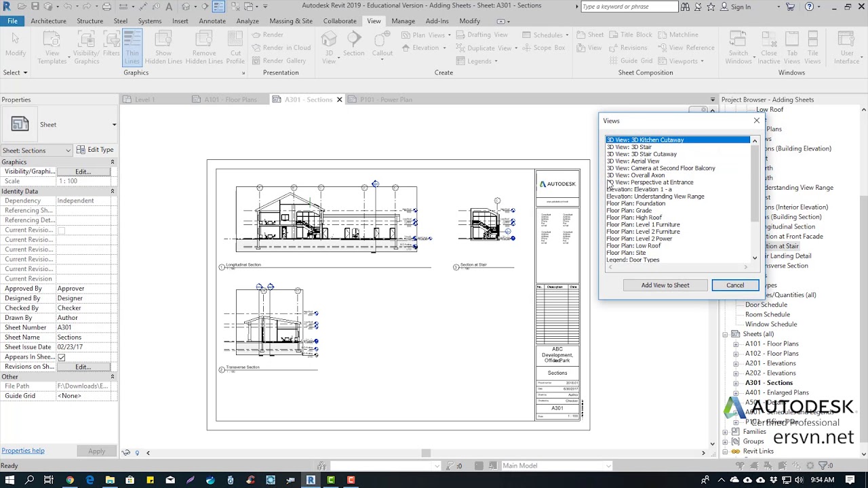Select 'Floor Plan: Level 1 Furniture' in list
The height and width of the screenshot is (488, 868).
point(643,224)
